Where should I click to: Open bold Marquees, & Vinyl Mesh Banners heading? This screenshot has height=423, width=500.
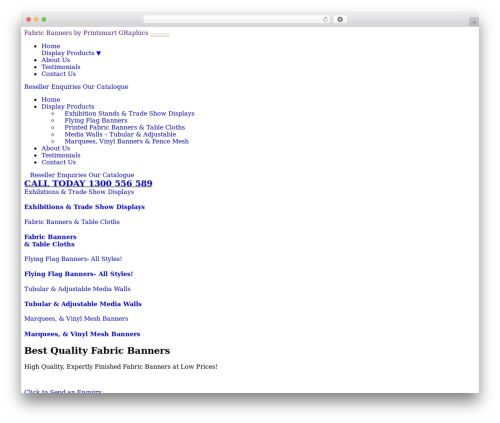(x=82, y=334)
